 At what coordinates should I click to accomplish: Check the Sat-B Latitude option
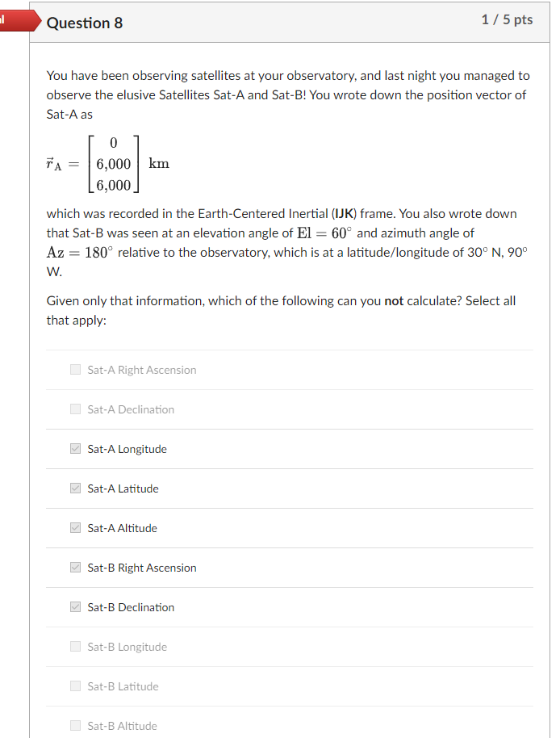pyautogui.click(x=75, y=686)
